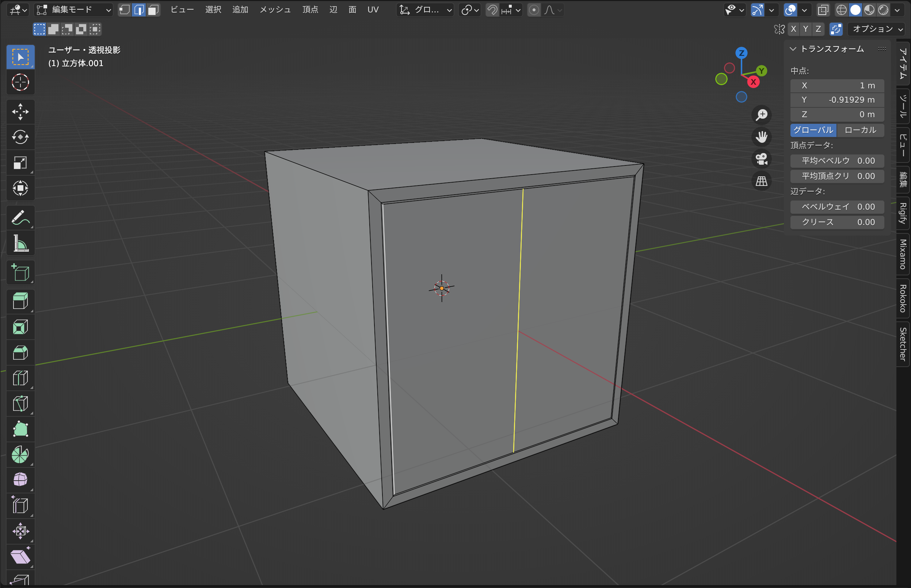This screenshot has height=588, width=911.
Task: Select the Shear tool
Action: tap(20, 557)
